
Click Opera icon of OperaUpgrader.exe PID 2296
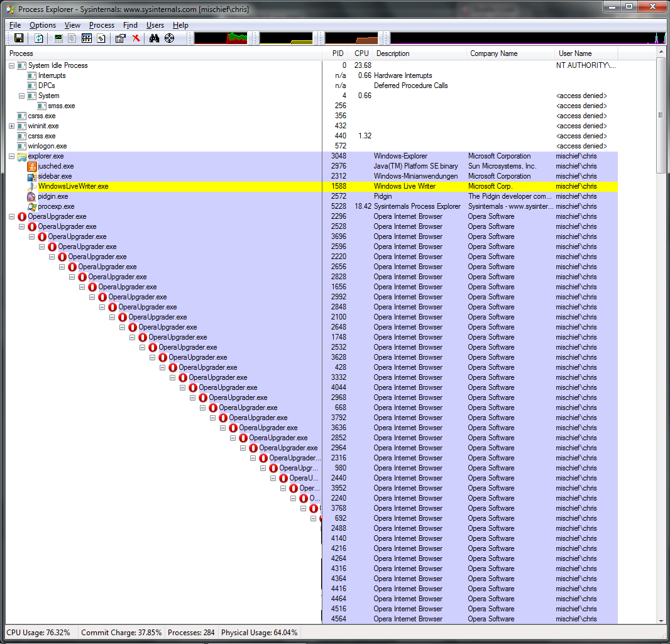point(22,217)
